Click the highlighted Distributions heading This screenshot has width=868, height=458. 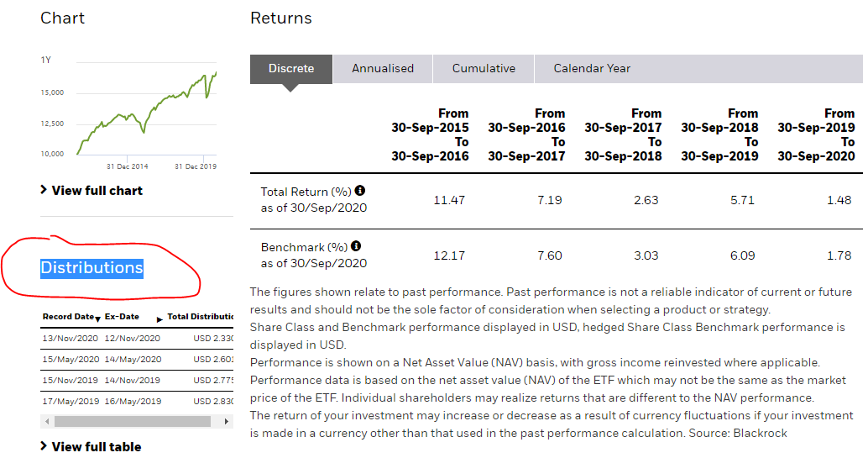(x=92, y=268)
